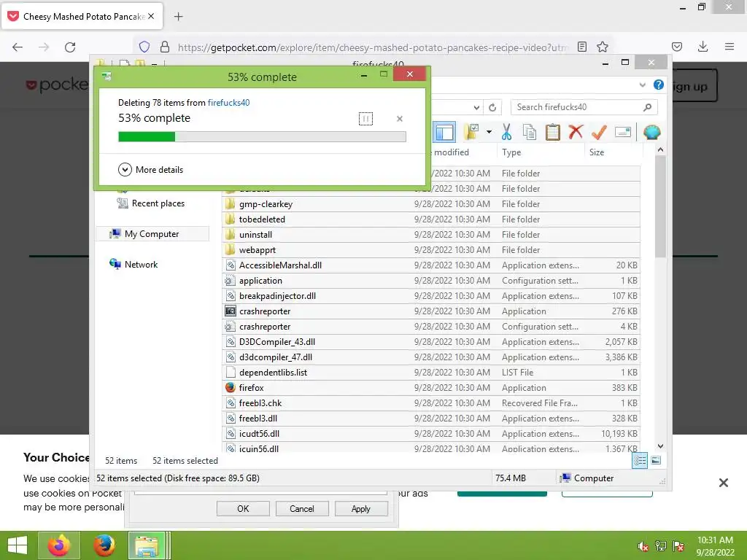
Task: Open the Windows Start button
Action: coord(18,545)
